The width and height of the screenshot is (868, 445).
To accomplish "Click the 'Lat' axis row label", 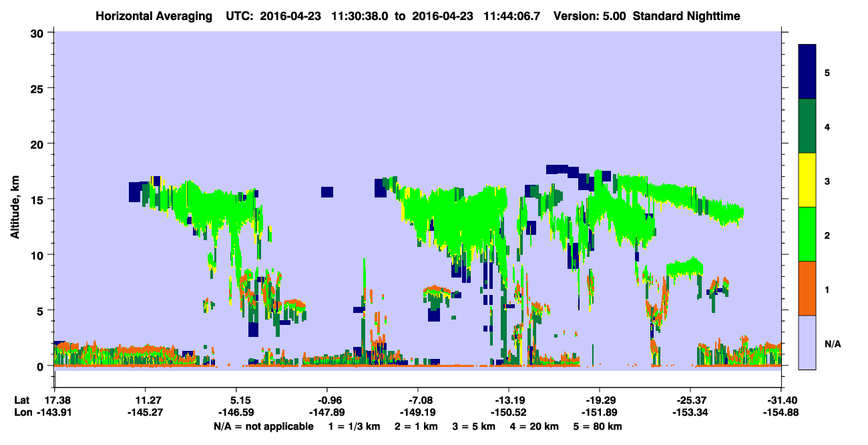I will coord(21,400).
